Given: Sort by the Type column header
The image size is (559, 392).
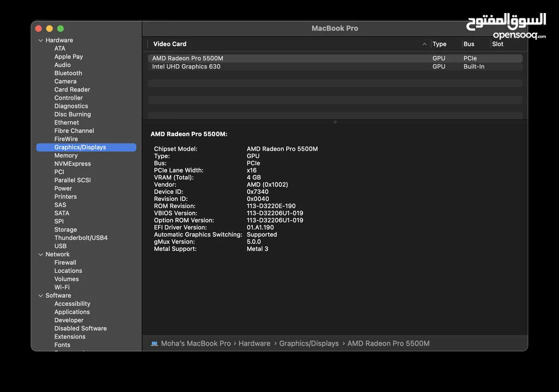Looking at the screenshot, I should coord(439,44).
